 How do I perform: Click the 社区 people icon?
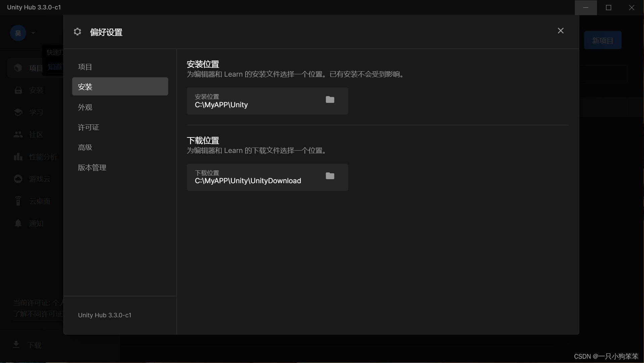pos(18,134)
